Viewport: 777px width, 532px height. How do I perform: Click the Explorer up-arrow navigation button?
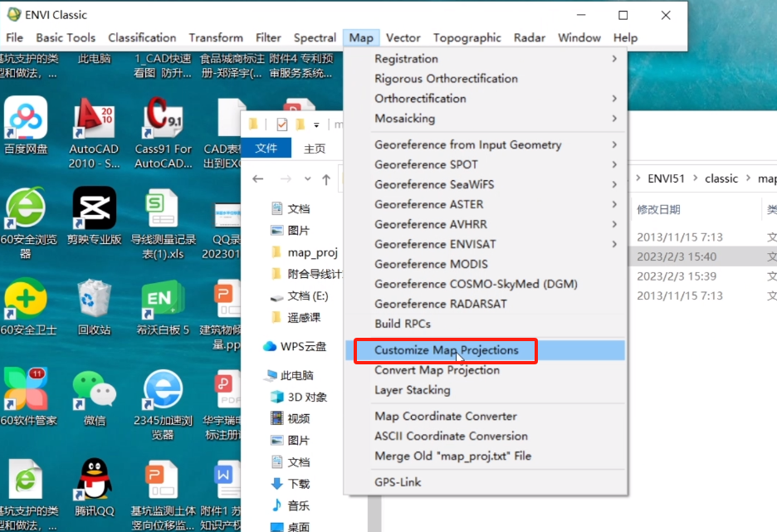click(326, 179)
